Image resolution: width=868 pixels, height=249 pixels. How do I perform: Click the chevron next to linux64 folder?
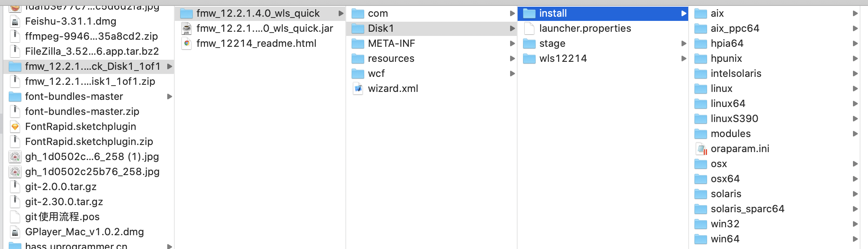[855, 104]
